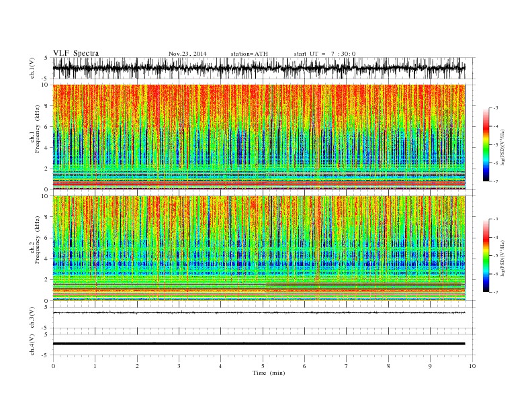The width and height of the screenshot is (532, 411).
Task: Click the time axis tick label '10'
Action: (472, 366)
